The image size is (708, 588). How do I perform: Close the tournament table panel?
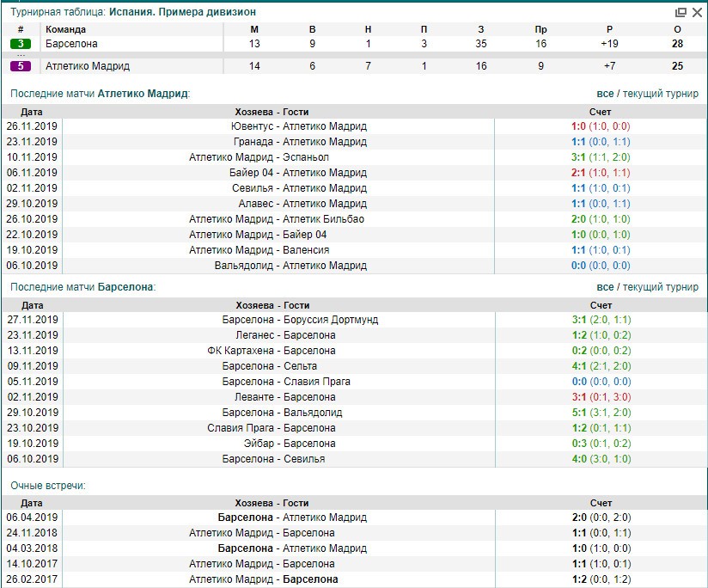click(695, 12)
